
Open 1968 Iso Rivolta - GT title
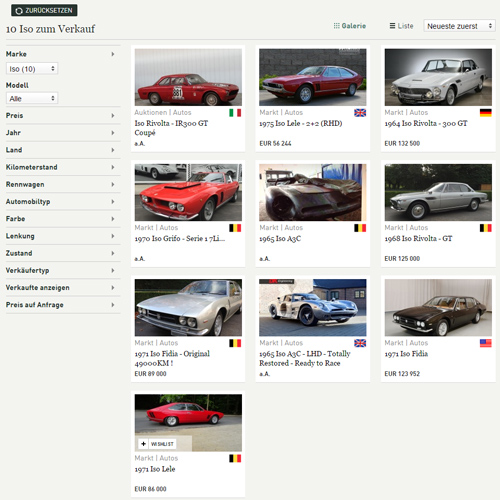coord(418,238)
